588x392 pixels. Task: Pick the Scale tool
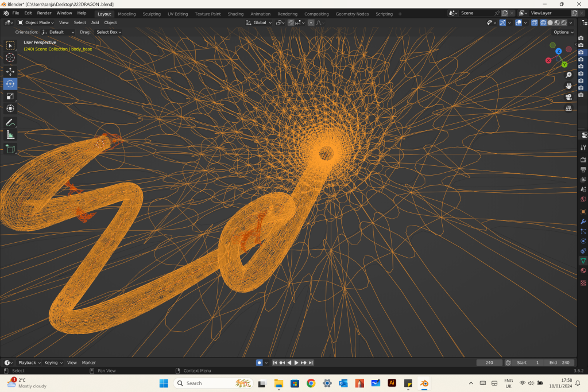(10, 96)
